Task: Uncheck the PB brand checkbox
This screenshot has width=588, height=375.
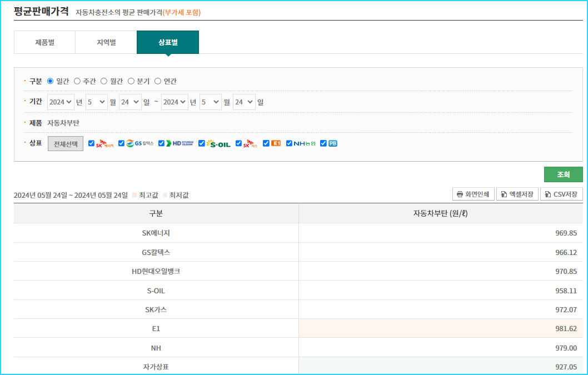Action: tap(323, 143)
